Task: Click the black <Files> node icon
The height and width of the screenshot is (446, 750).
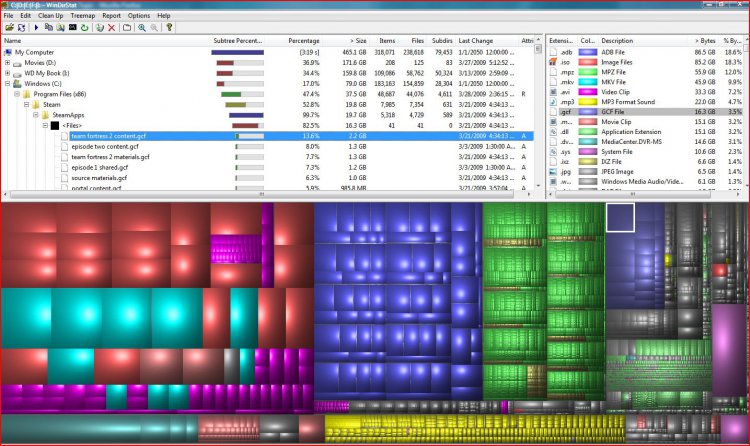Action: pos(55,125)
